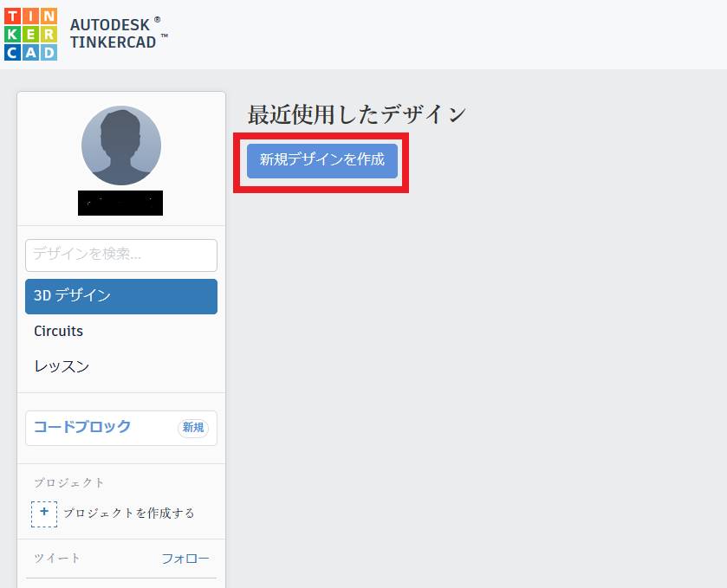Viewport: 727px width, 588px height.
Task: Click the プロジェクト section header
Action: (x=68, y=482)
